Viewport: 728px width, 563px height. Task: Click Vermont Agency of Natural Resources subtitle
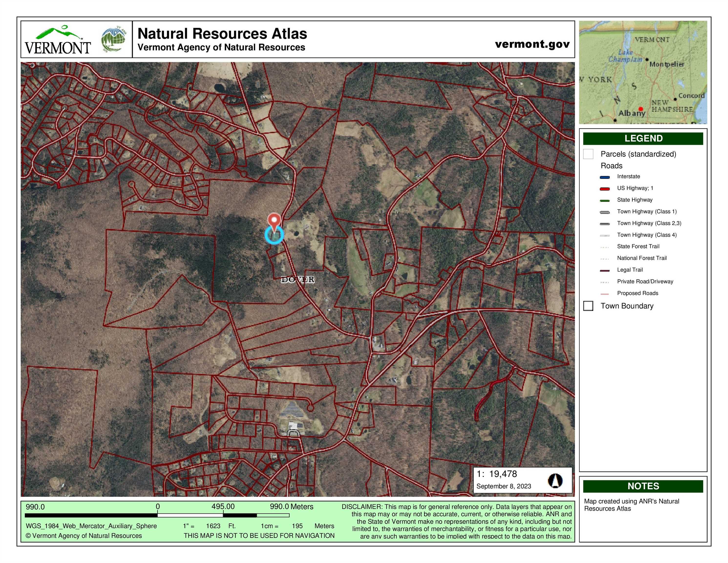221,47
